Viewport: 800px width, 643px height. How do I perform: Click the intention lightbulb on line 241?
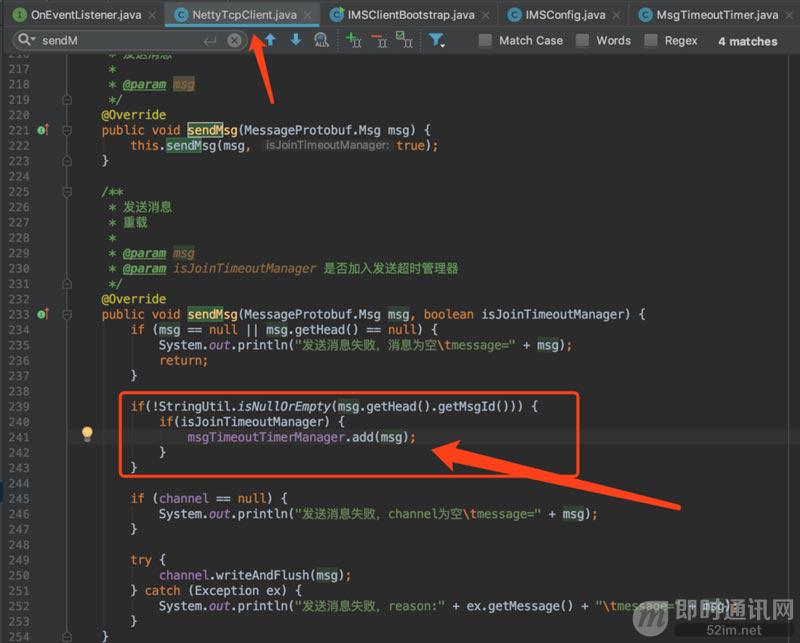[x=87, y=434]
